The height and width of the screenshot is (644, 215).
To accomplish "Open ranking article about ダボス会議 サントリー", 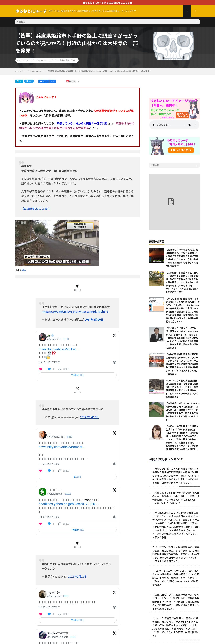I will coord(176,602).
